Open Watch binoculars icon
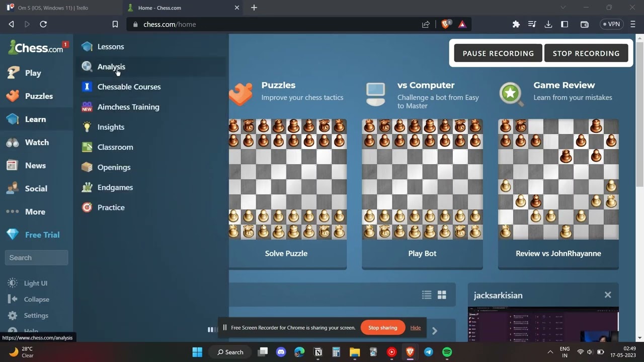 13,142
